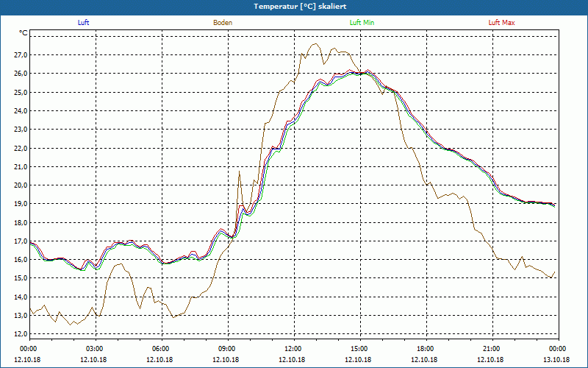Click the 06:00 time axis label
This screenshot has height=368, width=588.
(162, 349)
